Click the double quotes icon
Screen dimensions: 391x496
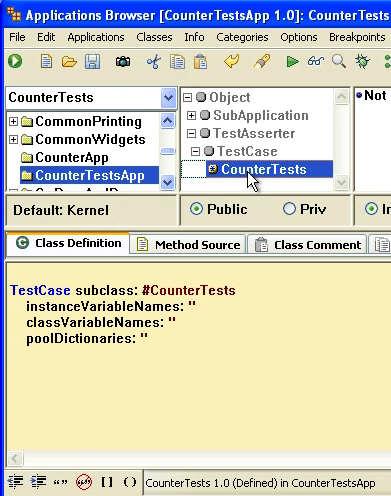(60, 482)
